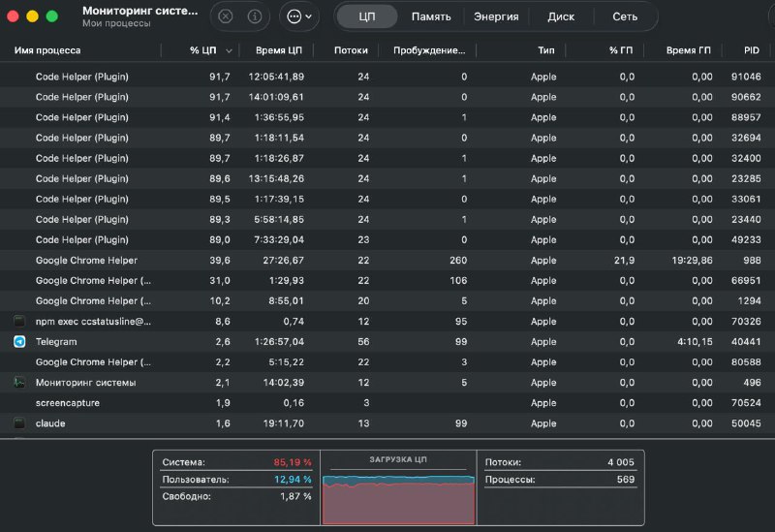Screen dimensions: 775x532
Task: Click the stop process (X) toolbar icon
Action: click(226, 16)
